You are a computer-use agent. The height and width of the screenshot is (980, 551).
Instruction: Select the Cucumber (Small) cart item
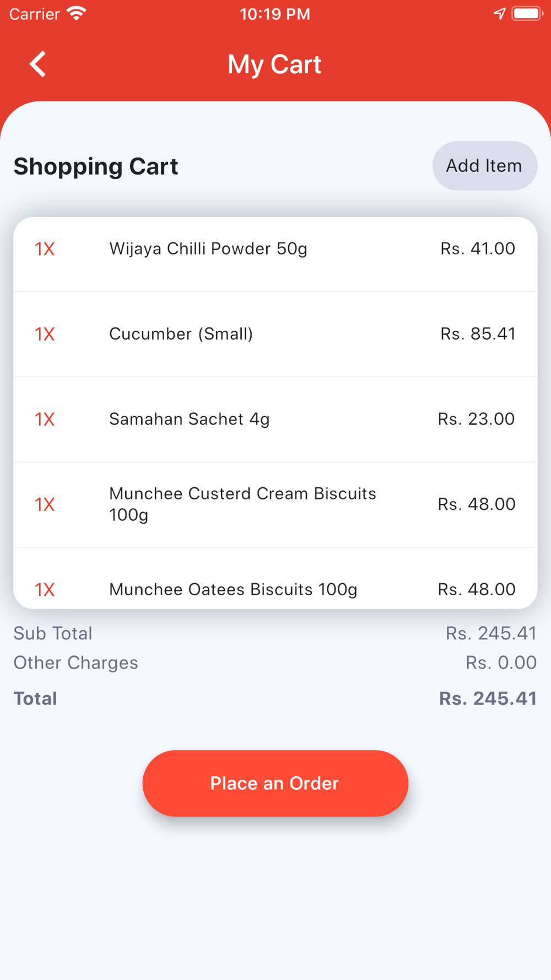(275, 334)
